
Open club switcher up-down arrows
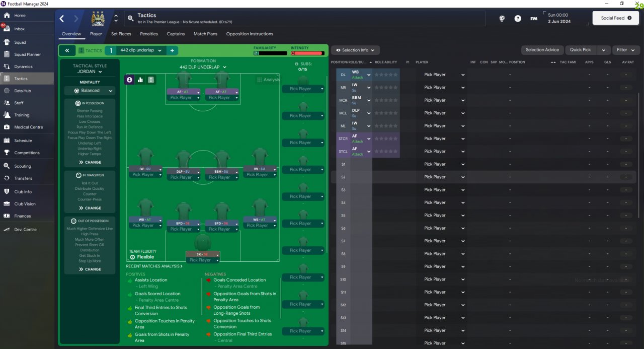116,19
